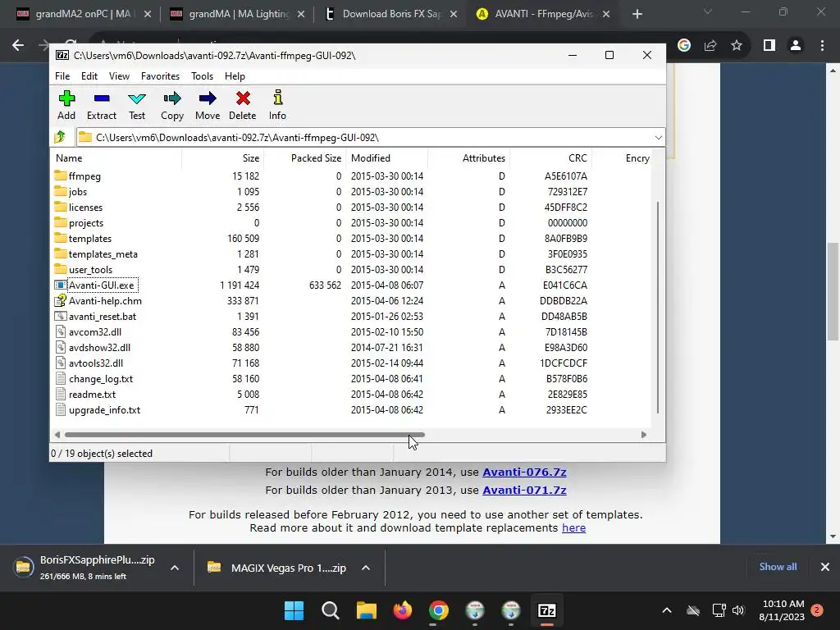Bookmark this page star icon in Chrome
This screenshot has height=630, width=840.
click(737, 46)
